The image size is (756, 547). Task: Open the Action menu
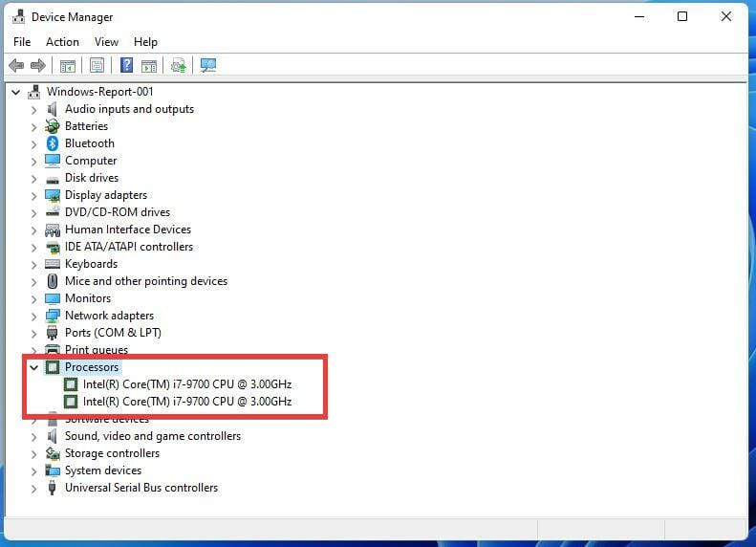pos(62,42)
